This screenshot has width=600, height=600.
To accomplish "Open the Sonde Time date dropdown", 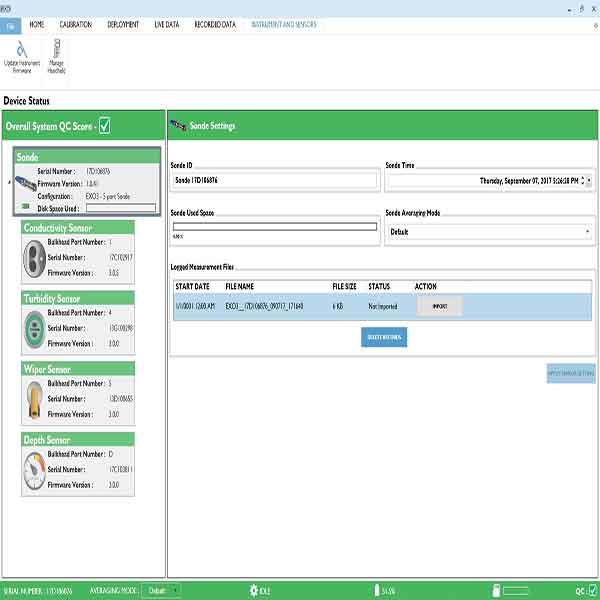I will [x=589, y=181].
